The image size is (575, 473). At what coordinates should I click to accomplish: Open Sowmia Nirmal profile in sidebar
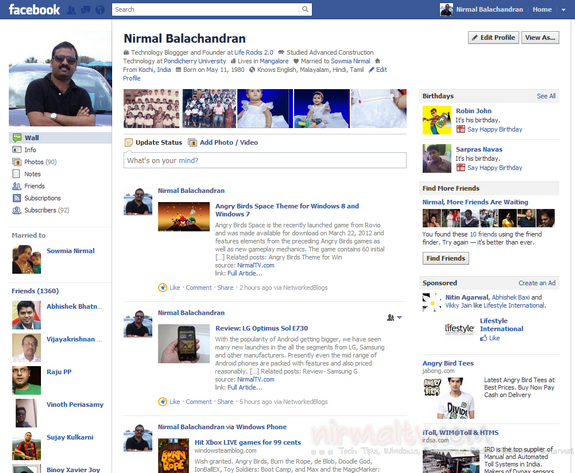tap(70, 251)
